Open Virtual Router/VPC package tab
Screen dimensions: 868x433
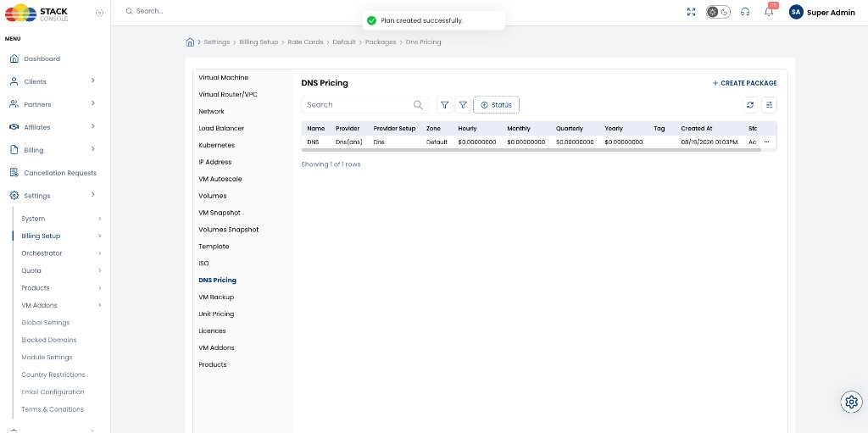coord(228,95)
